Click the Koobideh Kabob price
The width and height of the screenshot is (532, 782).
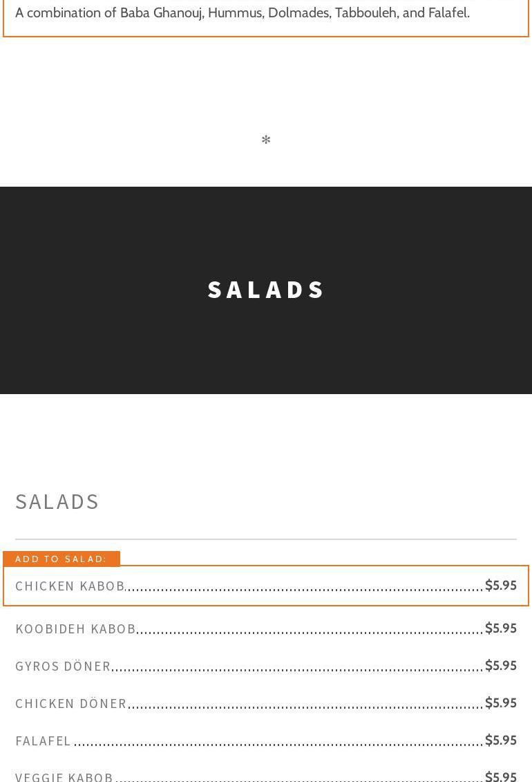[x=501, y=628]
